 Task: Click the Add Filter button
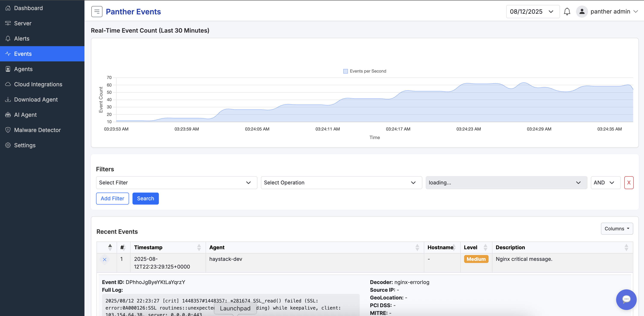pos(112,198)
